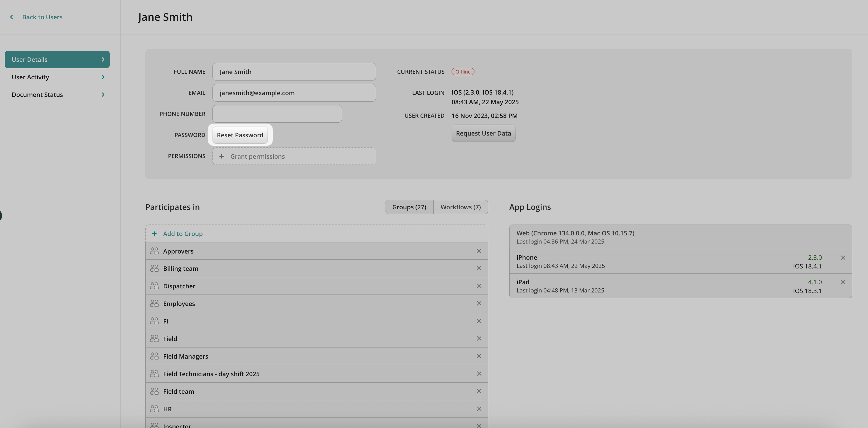
Task: Click X icon on Dispatcher row
Action: [x=479, y=286]
